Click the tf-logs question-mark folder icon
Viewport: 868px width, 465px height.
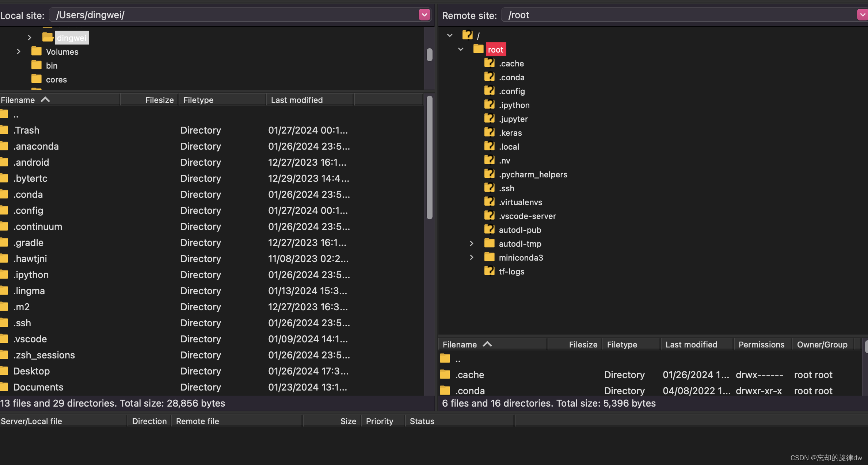[x=489, y=271]
